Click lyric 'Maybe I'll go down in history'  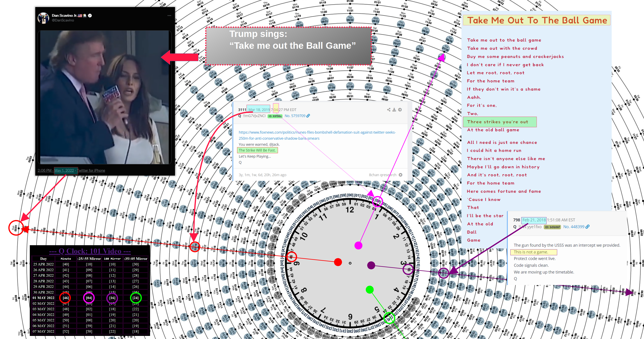pos(503,167)
